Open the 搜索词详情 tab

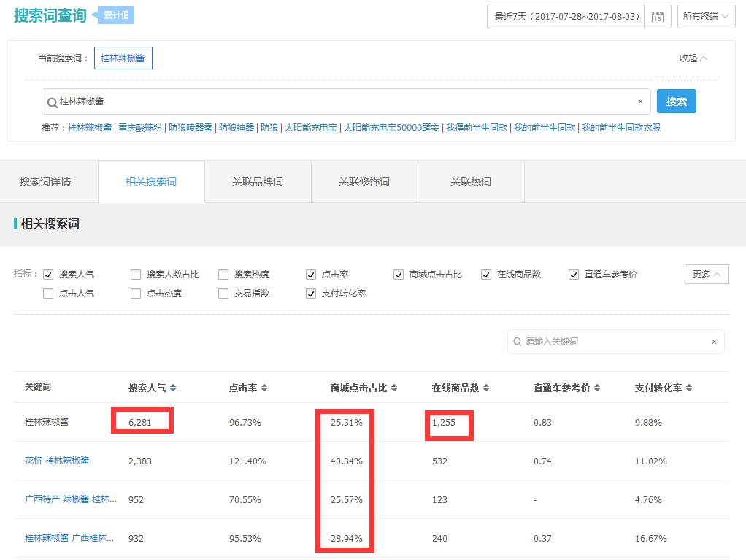45,181
